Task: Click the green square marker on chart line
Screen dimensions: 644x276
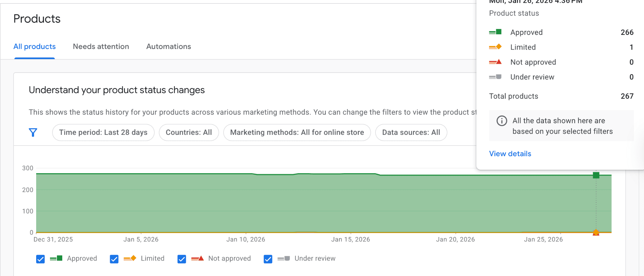Action: coord(596,175)
